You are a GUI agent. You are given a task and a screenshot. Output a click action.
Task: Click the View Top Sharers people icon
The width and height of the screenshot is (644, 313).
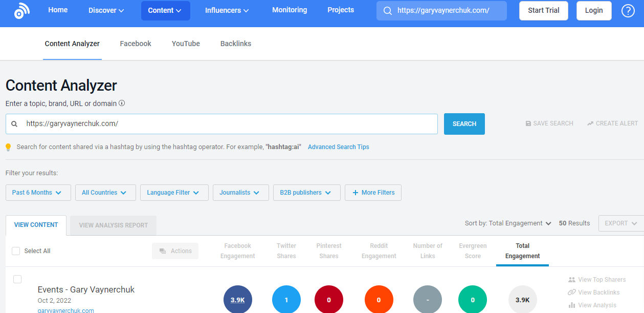572,280
